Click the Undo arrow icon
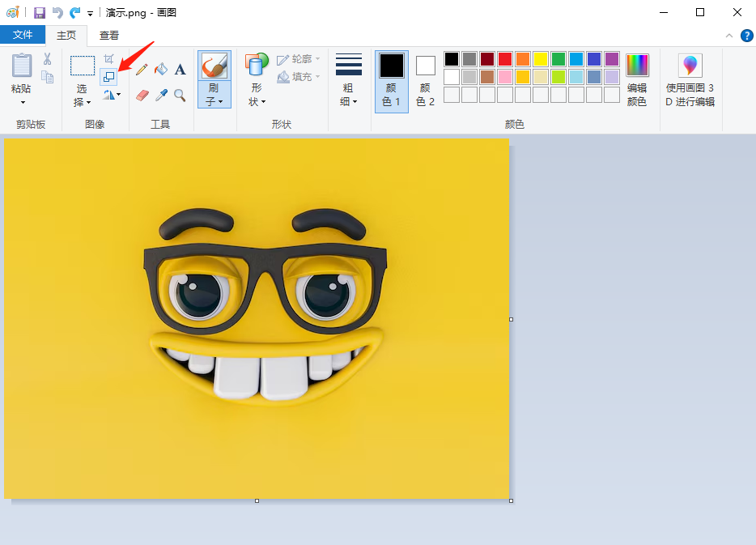 (x=57, y=13)
